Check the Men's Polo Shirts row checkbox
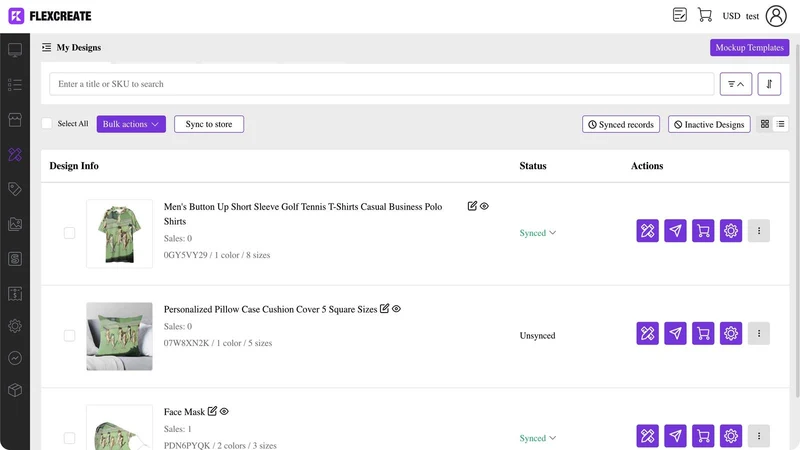This screenshot has height=450, width=800. [69, 233]
